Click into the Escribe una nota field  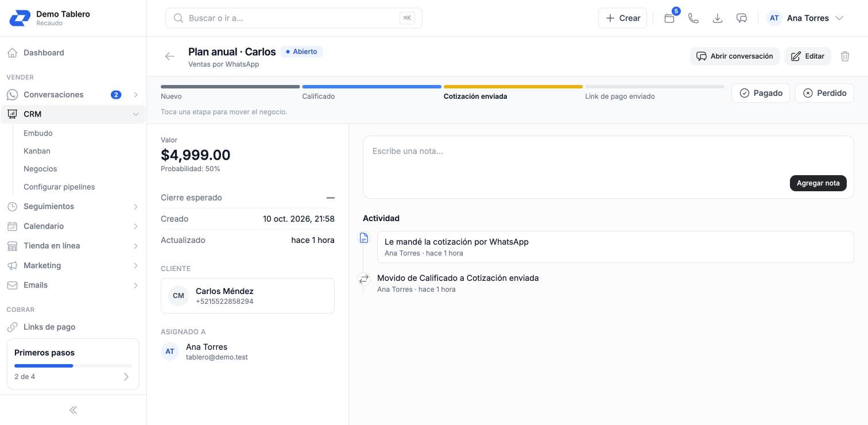click(609, 167)
